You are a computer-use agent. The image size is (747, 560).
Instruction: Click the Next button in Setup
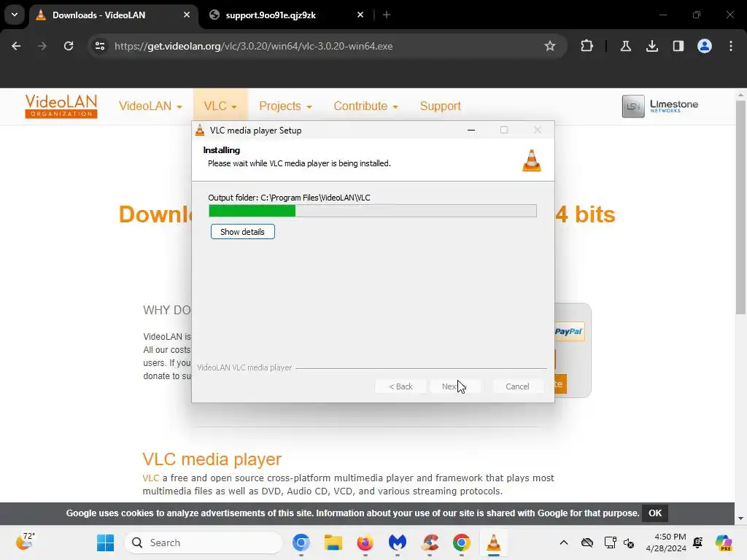coord(455,386)
